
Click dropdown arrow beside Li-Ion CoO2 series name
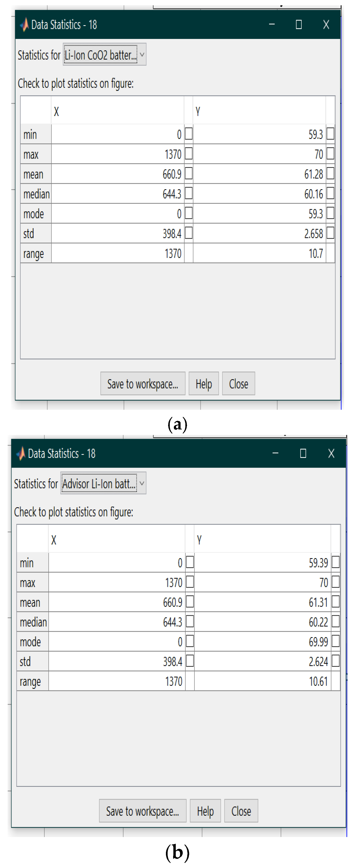142,55
